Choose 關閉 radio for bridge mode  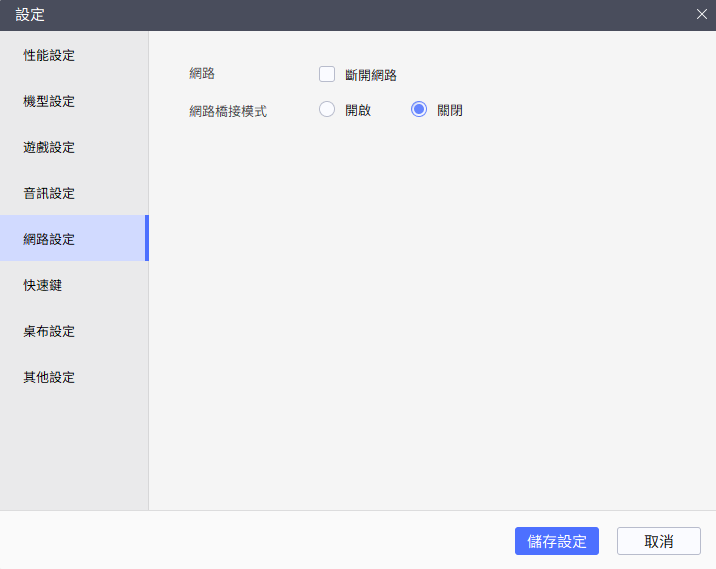(419, 110)
